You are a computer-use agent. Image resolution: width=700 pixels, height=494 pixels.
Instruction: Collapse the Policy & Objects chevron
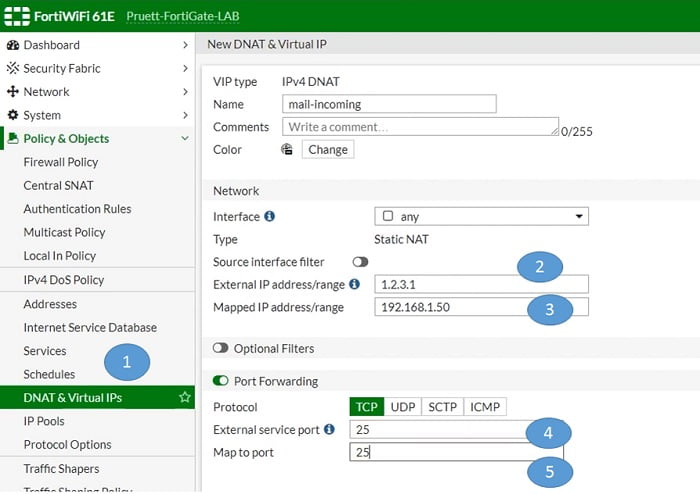(185, 138)
